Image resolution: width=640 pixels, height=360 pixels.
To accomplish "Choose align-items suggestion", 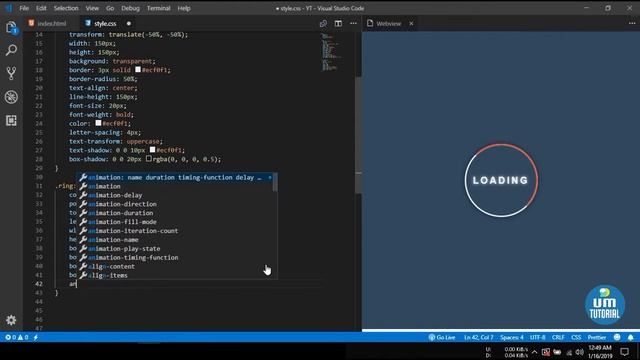I will tap(175, 276).
